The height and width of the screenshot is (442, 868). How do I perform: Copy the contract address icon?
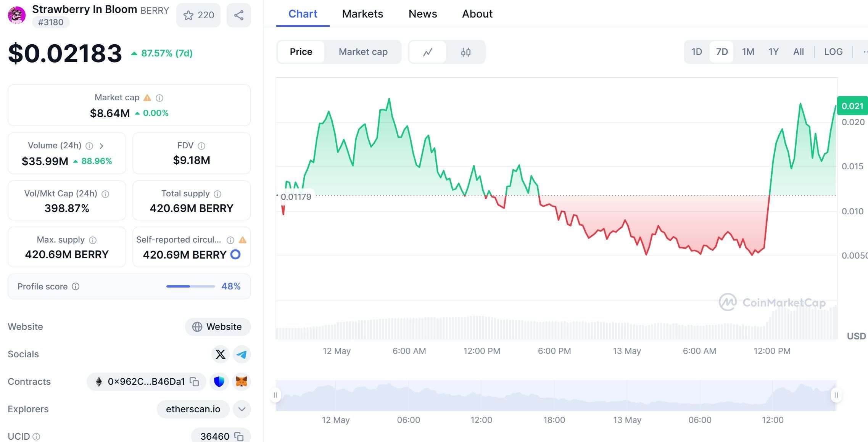click(195, 382)
